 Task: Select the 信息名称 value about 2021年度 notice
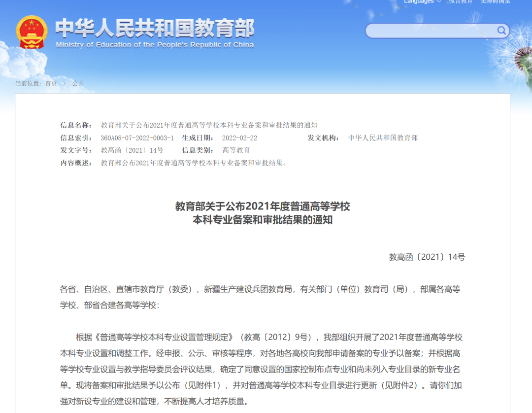point(209,125)
